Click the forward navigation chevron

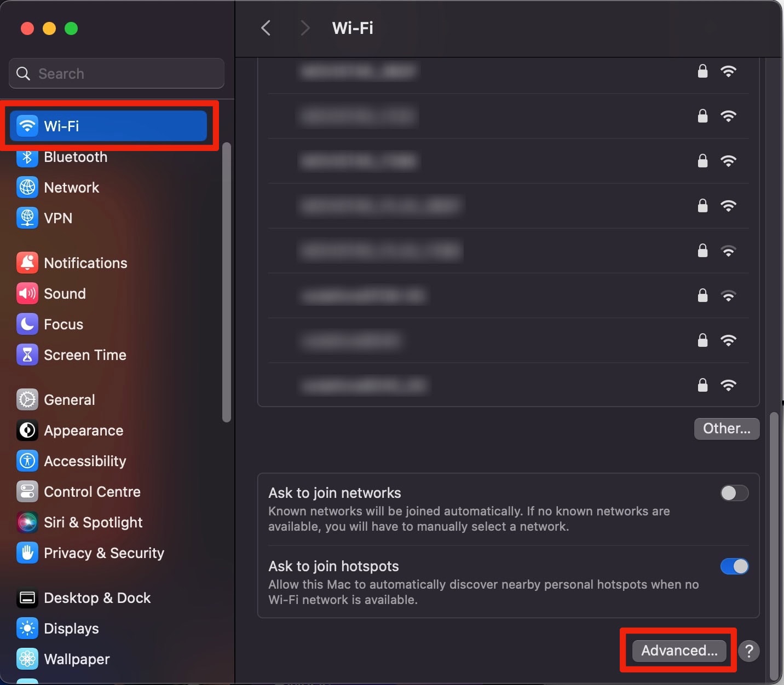point(305,28)
